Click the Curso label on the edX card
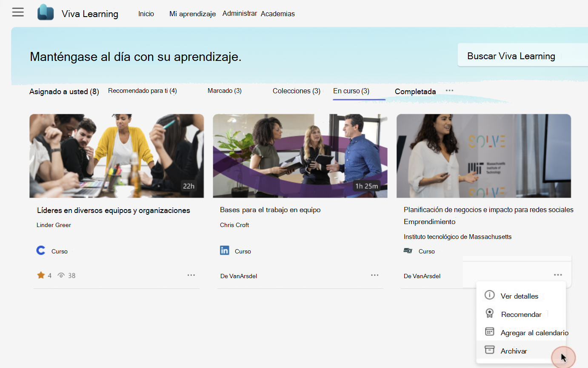 427,251
